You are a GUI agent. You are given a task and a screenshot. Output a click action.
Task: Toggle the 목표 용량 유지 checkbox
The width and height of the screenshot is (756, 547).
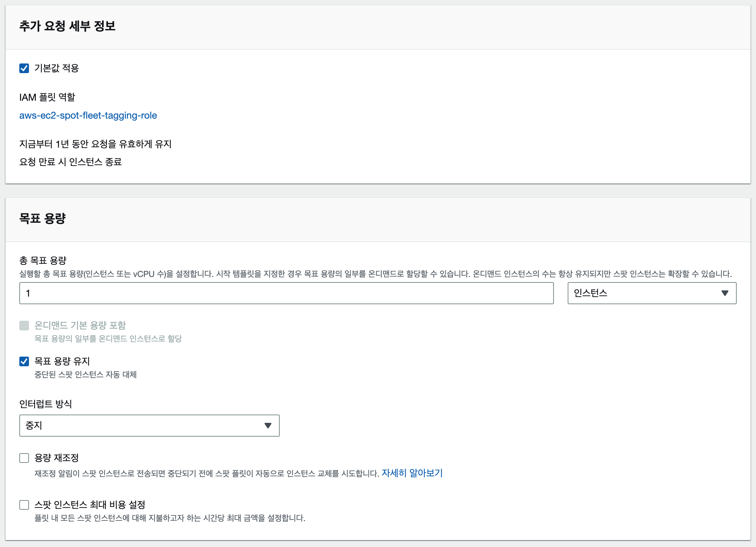pyautogui.click(x=24, y=361)
